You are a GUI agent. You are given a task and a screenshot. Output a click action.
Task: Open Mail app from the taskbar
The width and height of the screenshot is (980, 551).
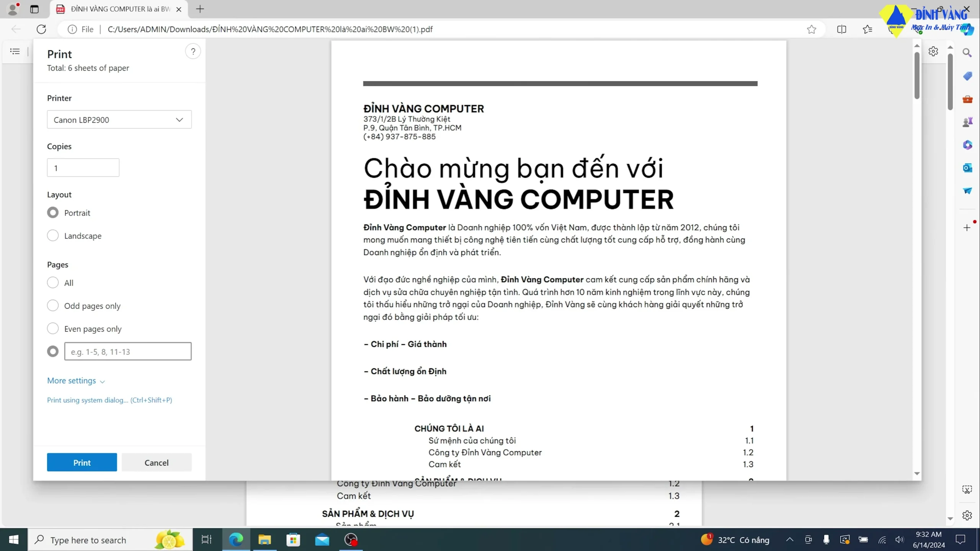coord(322,540)
